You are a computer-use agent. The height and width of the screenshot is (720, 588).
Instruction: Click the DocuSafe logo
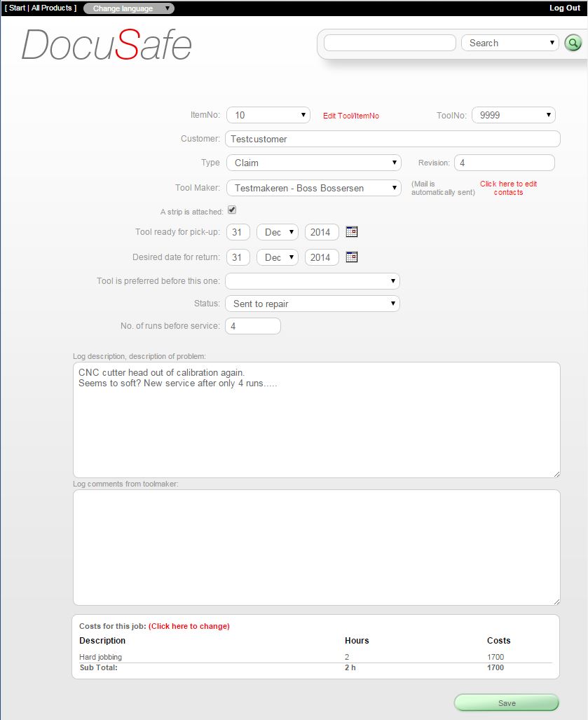tap(107, 45)
